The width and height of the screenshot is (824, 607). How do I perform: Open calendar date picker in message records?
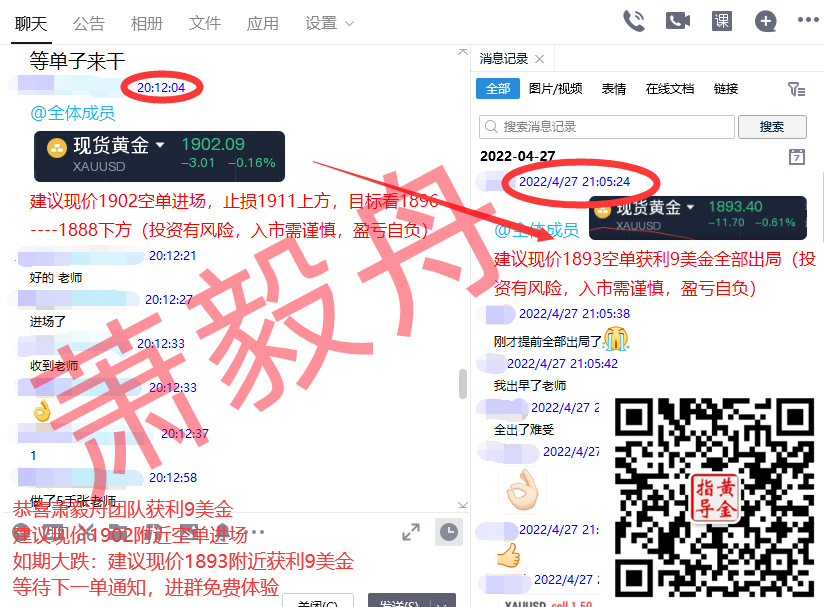(x=797, y=156)
